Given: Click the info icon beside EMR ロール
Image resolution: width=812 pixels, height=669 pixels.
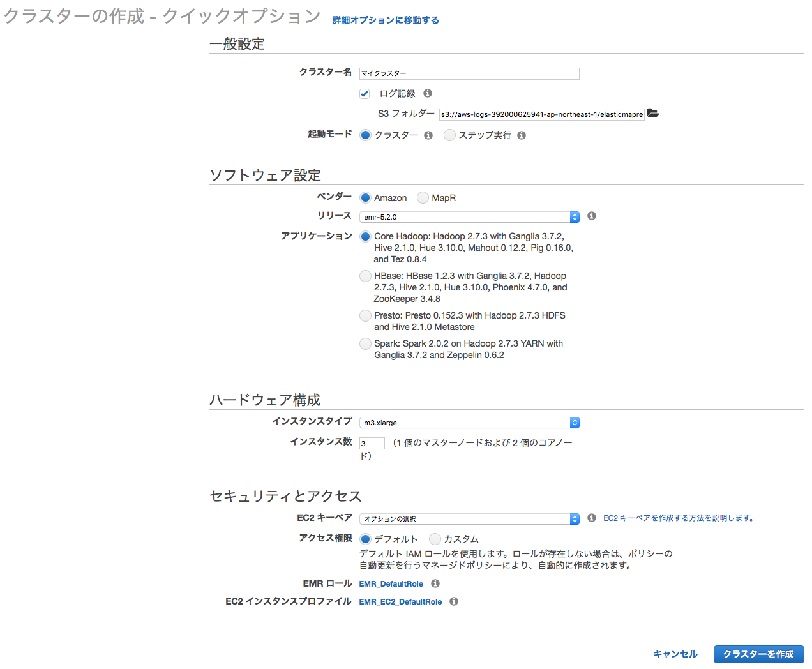Looking at the screenshot, I should [x=435, y=583].
